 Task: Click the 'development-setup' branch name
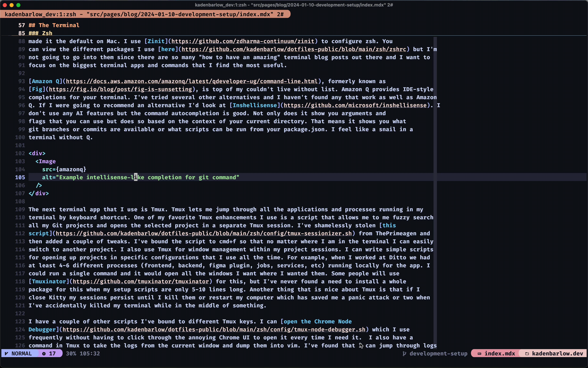(x=438, y=353)
